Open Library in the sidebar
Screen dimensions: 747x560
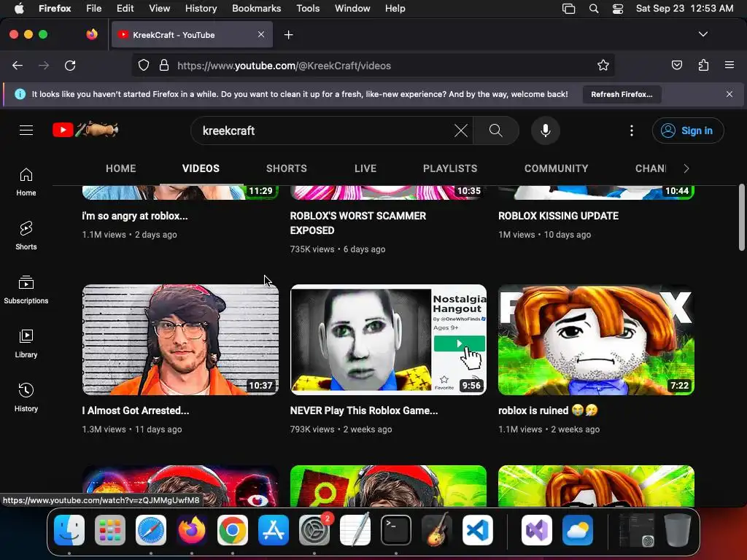[26, 344]
